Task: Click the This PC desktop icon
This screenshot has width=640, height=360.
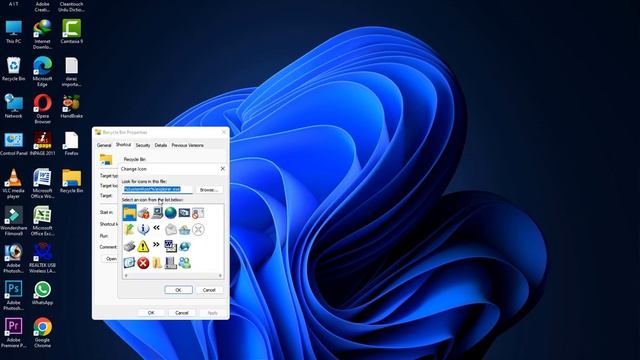Action: click(x=13, y=31)
